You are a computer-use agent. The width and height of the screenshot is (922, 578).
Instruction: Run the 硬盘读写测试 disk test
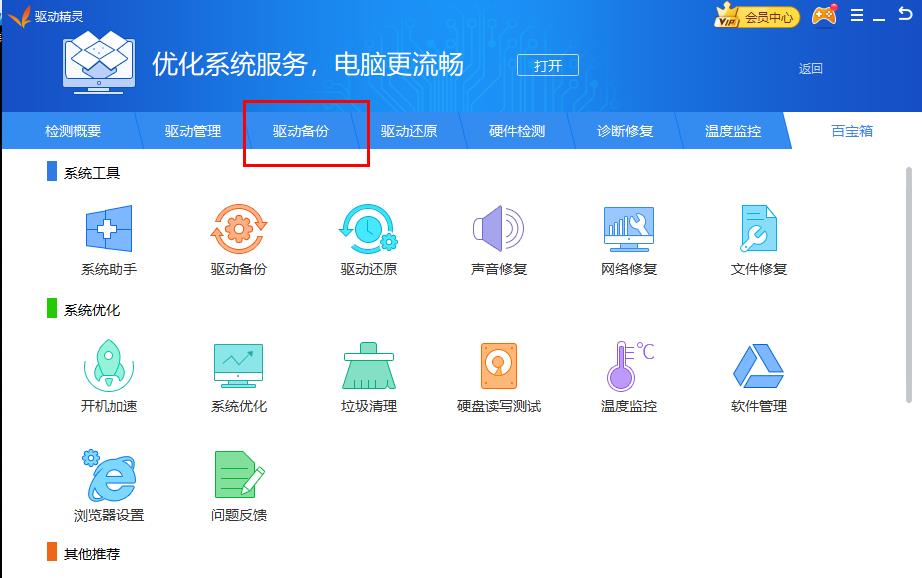click(497, 375)
